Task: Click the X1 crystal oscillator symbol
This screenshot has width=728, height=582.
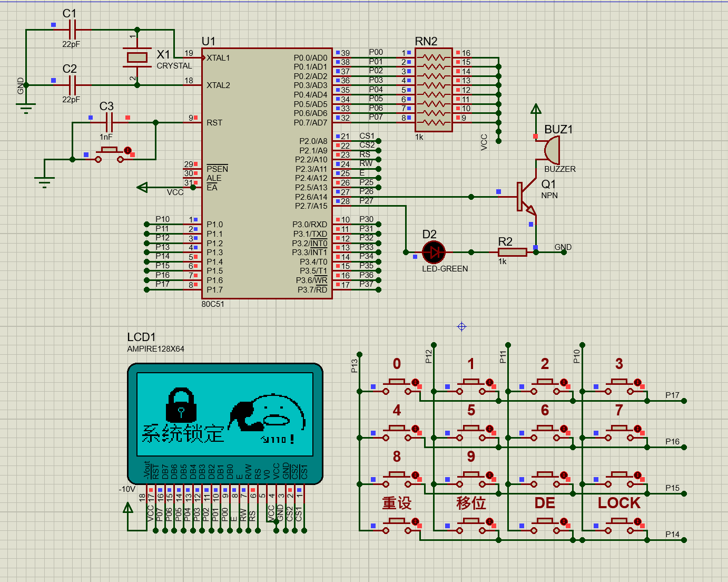Action: 137,57
